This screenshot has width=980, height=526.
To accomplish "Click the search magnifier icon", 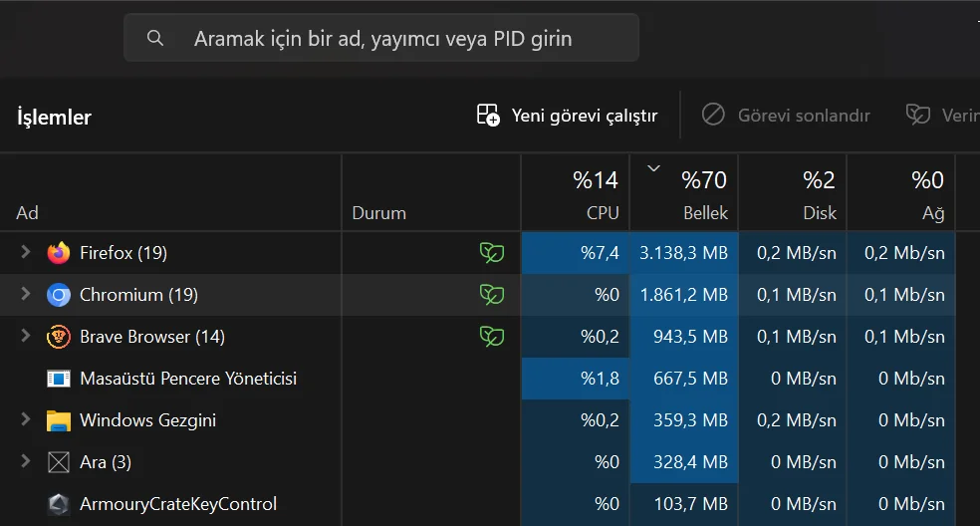I will coord(154,39).
